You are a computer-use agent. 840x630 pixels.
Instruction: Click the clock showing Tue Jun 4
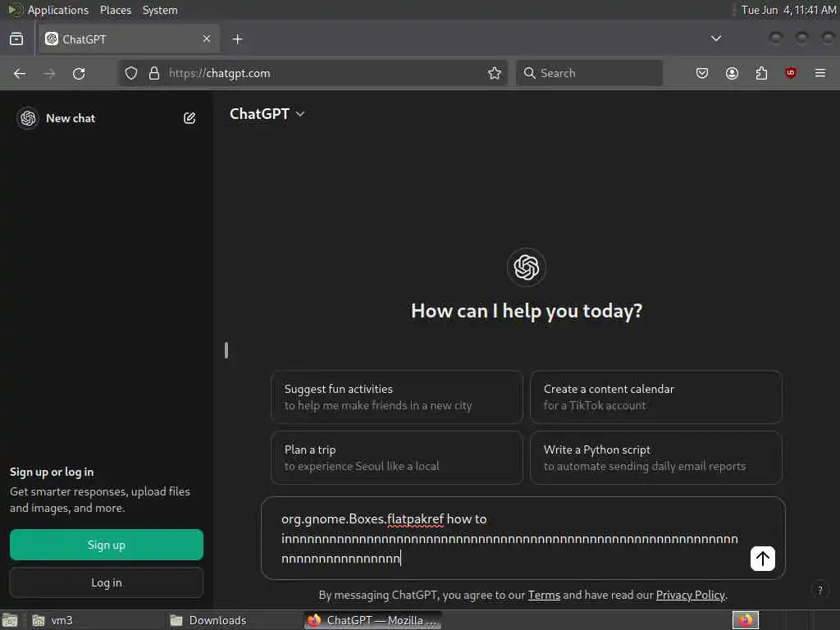pos(788,10)
